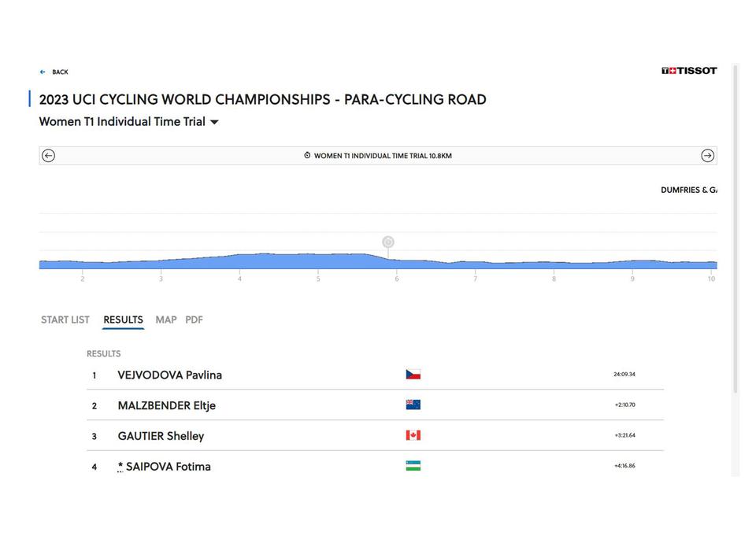Open rider MALZBENDER Eltje
756x547 pixels.
[166, 406]
